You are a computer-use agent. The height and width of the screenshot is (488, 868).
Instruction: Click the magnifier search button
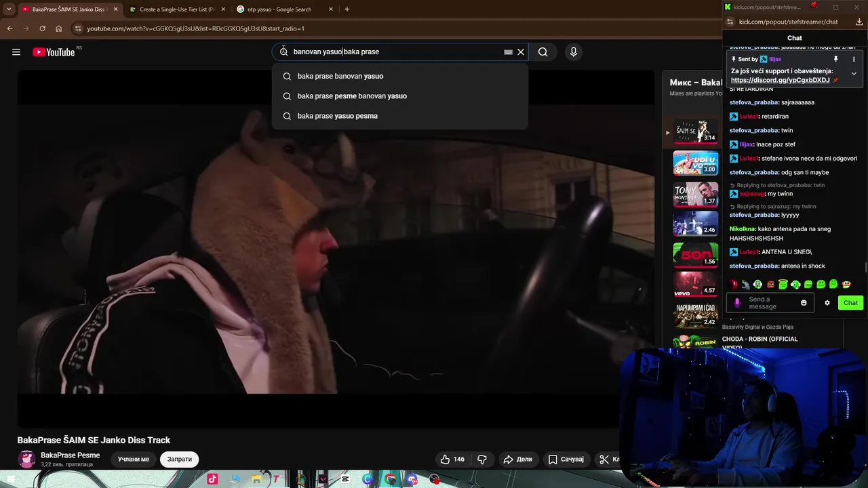[x=542, y=52]
